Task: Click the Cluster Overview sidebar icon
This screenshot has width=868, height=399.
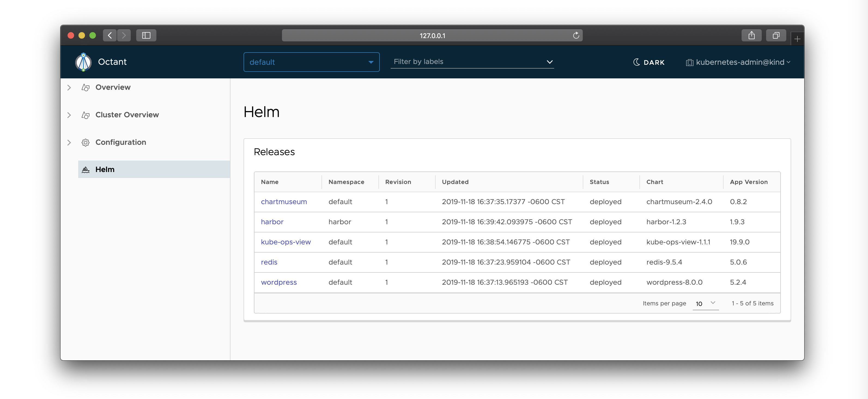Action: 86,115
